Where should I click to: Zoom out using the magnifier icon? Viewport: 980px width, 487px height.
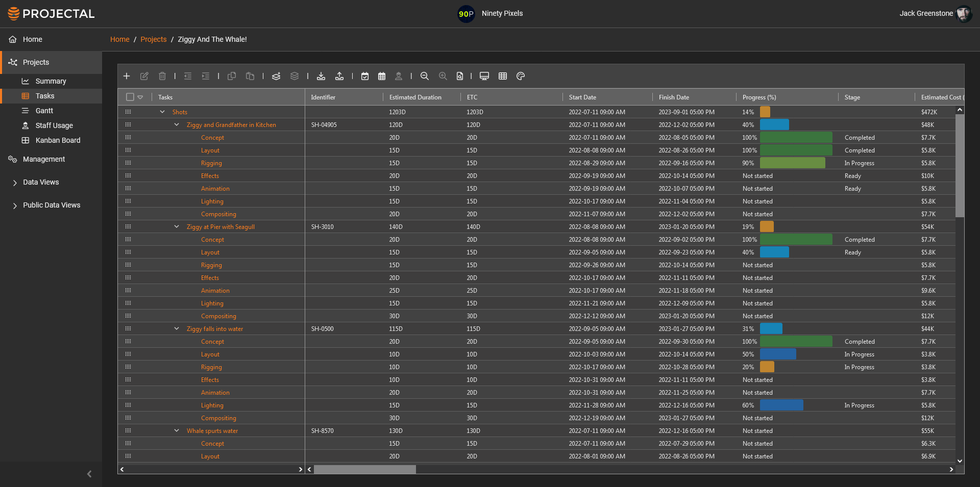425,76
